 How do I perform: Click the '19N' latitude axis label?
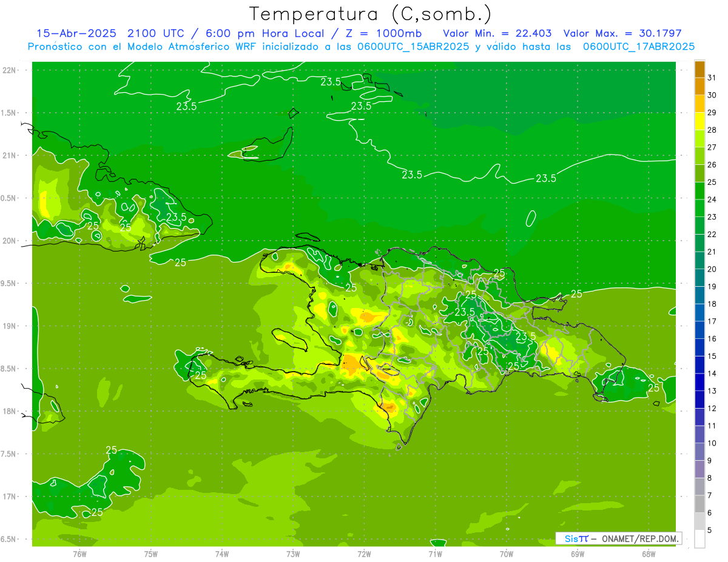[x=10, y=326]
